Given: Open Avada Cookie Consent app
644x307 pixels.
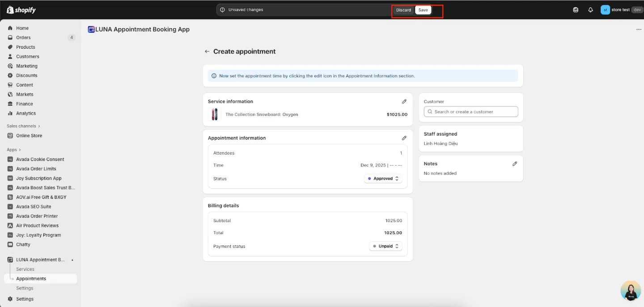Looking at the screenshot, I should click(40, 159).
